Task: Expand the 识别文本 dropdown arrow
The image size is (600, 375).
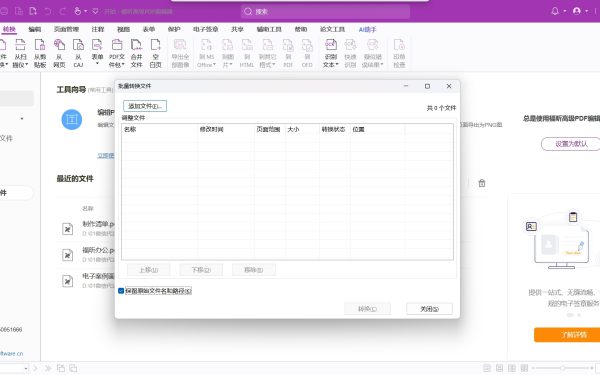Action: pos(337,65)
